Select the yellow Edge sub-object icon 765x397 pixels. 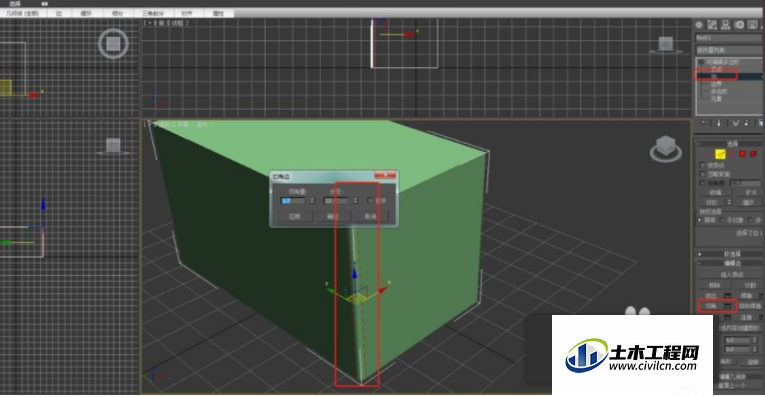[x=720, y=154]
